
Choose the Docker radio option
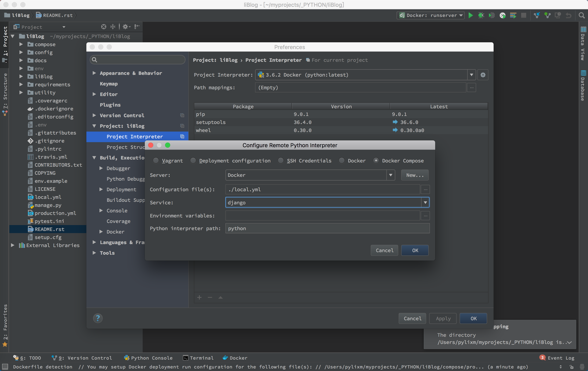pyautogui.click(x=342, y=161)
